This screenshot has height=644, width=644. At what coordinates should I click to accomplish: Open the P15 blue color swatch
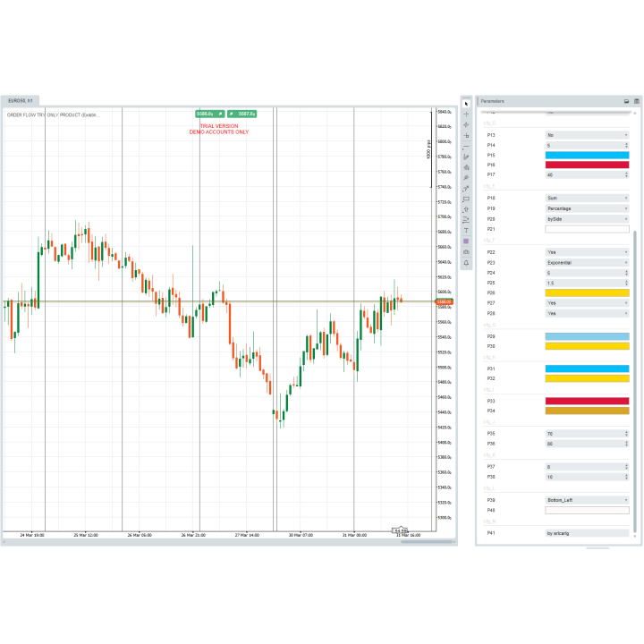(588, 156)
